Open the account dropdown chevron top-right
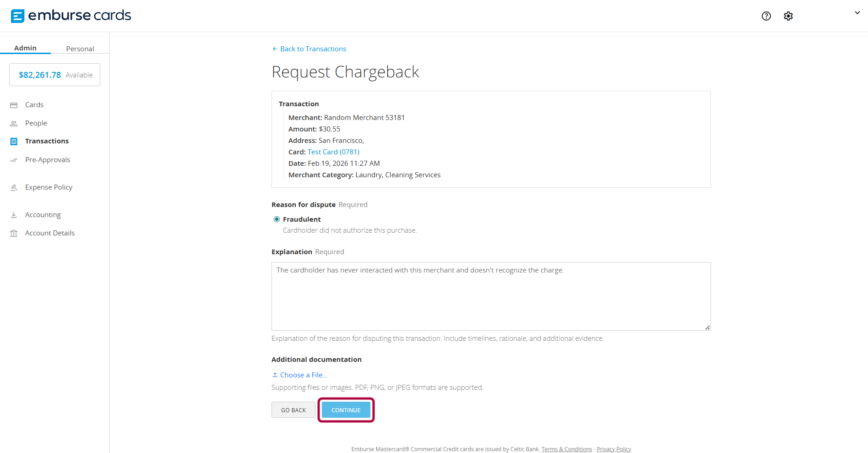Image resolution: width=868 pixels, height=453 pixels. coord(857,12)
